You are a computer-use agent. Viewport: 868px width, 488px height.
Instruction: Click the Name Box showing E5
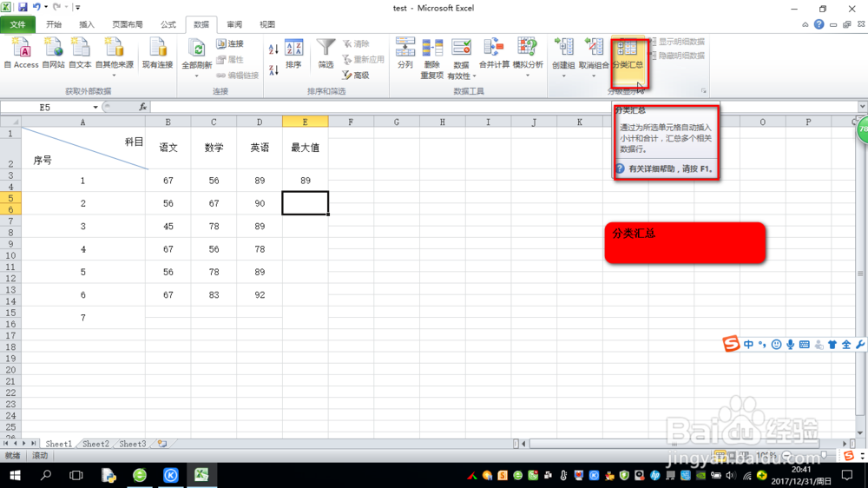click(45, 107)
